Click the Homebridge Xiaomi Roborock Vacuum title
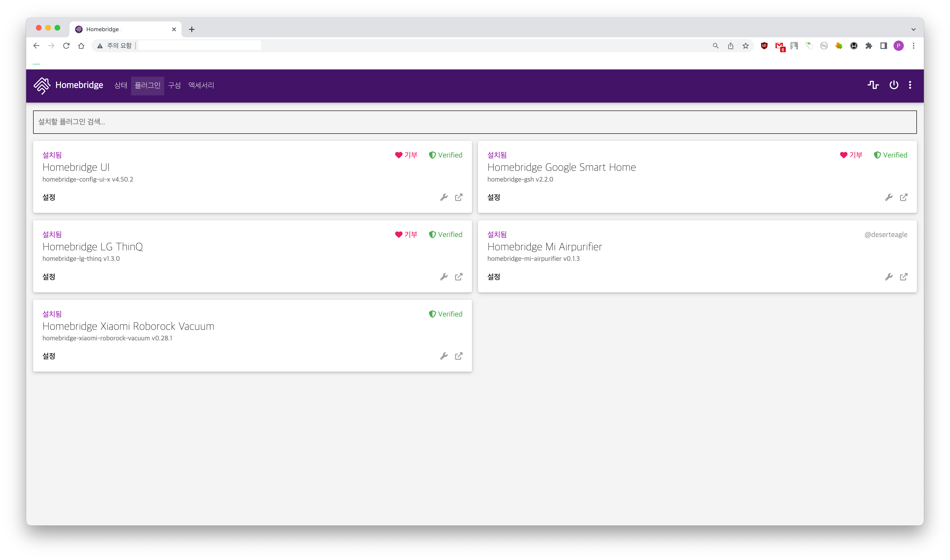The height and width of the screenshot is (560, 950). (x=128, y=326)
